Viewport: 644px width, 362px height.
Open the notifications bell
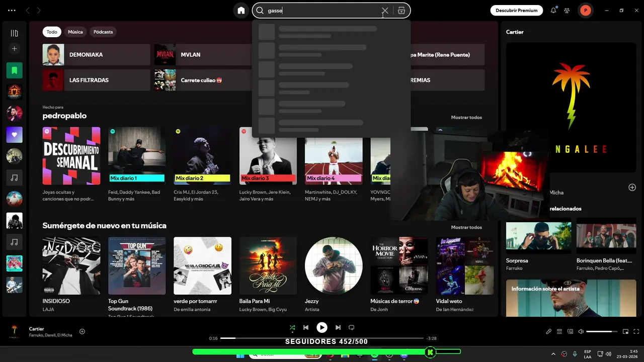[553, 10]
